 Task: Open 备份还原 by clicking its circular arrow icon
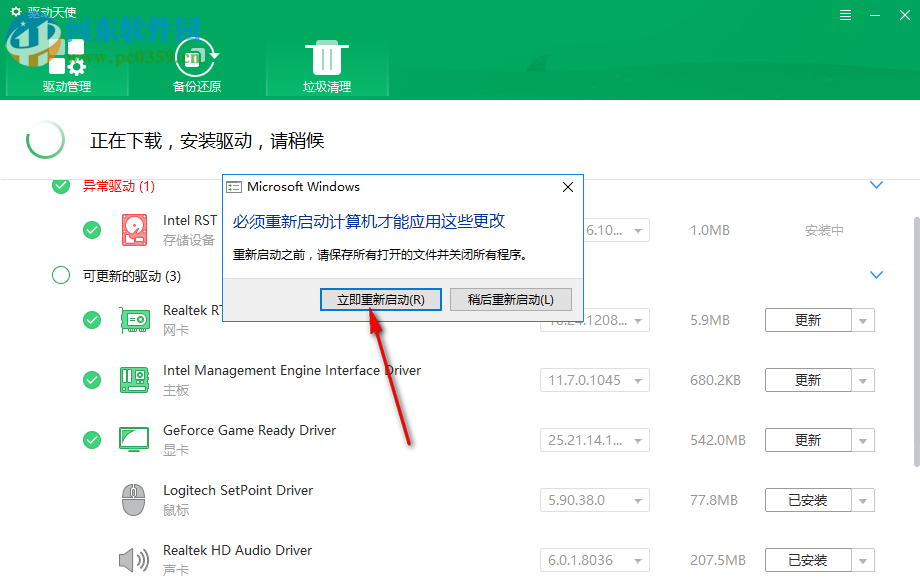[x=196, y=55]
